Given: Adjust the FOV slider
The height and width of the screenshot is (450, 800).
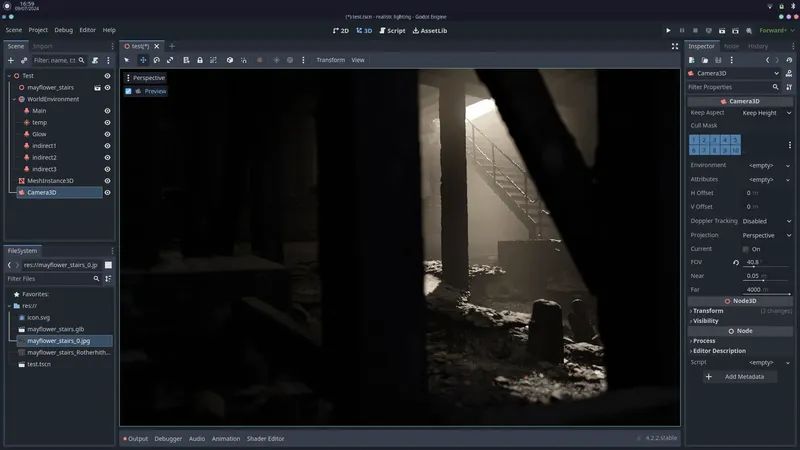Looking at the screenshot, I should tap(767, 266).
